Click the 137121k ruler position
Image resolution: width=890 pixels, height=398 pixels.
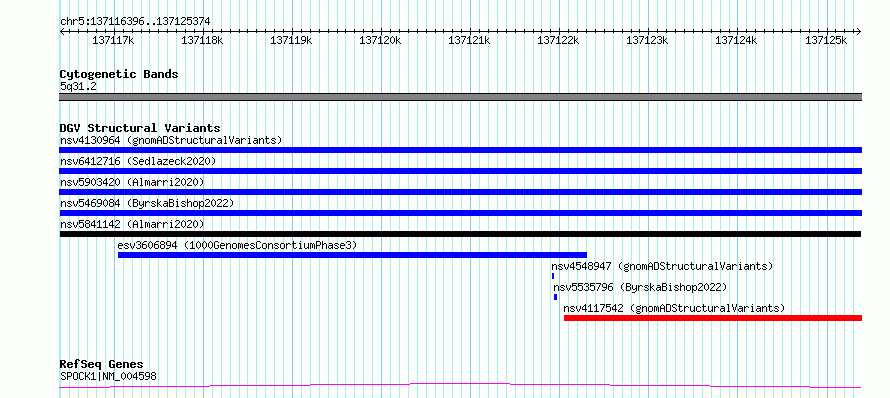[470, 40]
